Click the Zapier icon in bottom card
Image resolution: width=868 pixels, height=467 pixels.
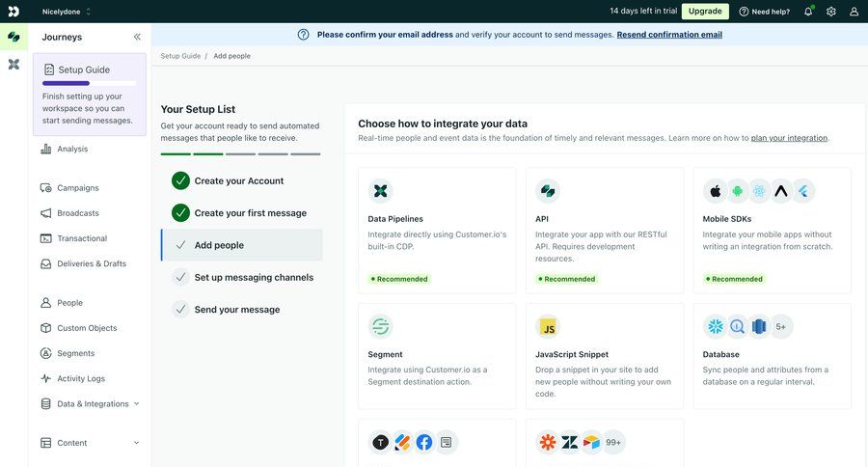[x=548, y=442]
